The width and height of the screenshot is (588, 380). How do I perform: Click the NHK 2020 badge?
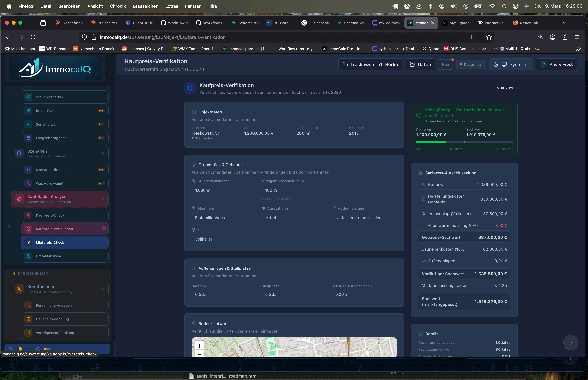[505, 88]
